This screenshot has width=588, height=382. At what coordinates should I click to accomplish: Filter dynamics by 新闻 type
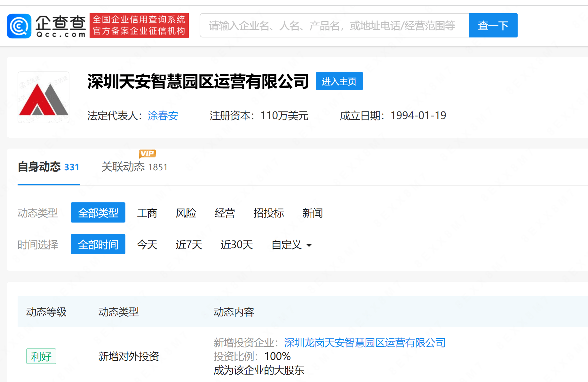click(x=313, y=213)
